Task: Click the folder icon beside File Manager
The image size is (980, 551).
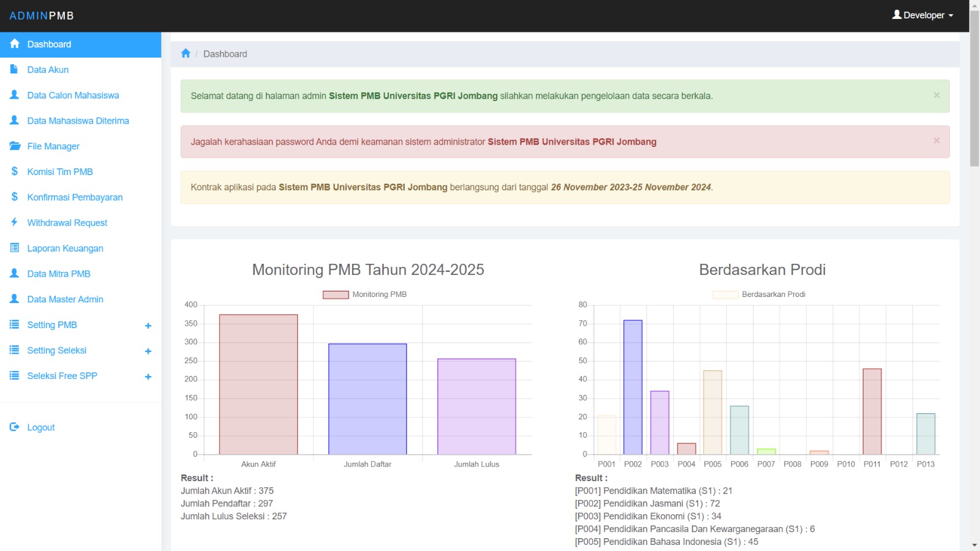Action: (x=15, y=146)
